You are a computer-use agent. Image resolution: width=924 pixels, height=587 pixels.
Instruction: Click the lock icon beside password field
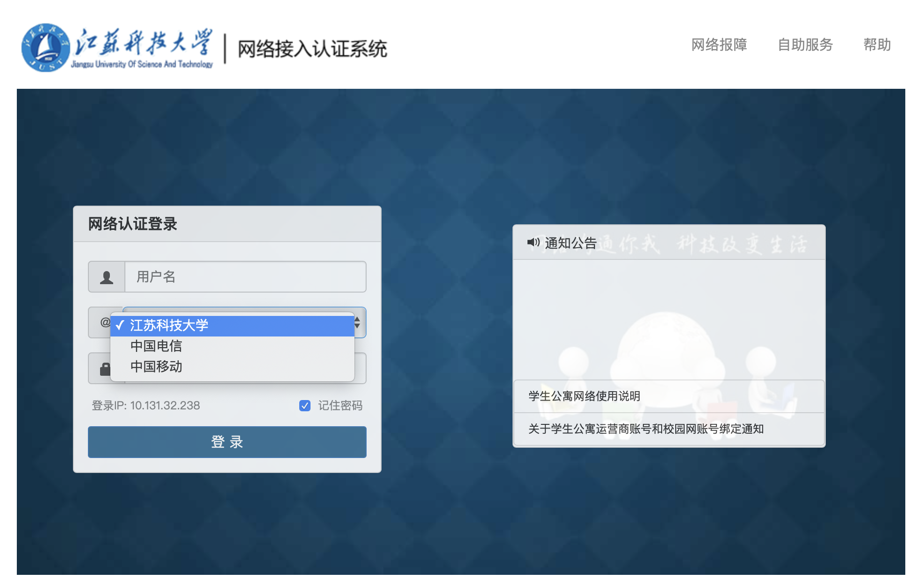coord(105,369)
